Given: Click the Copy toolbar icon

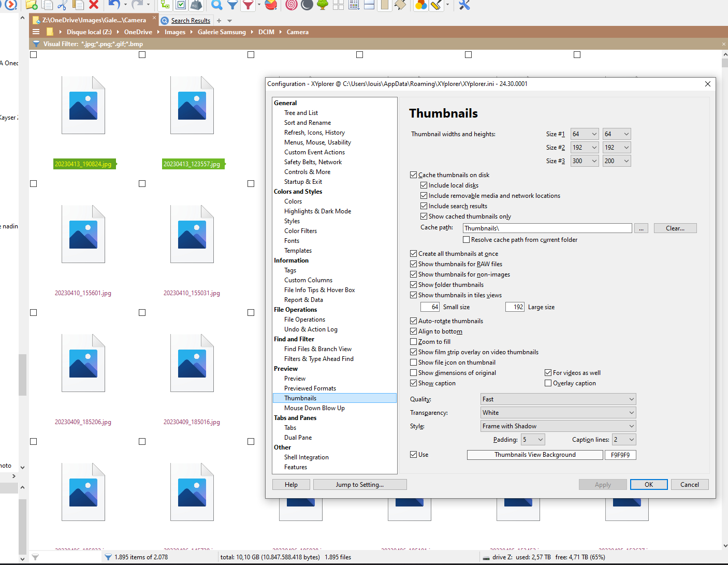Looking at the screenshot, I should pos(47,5).
